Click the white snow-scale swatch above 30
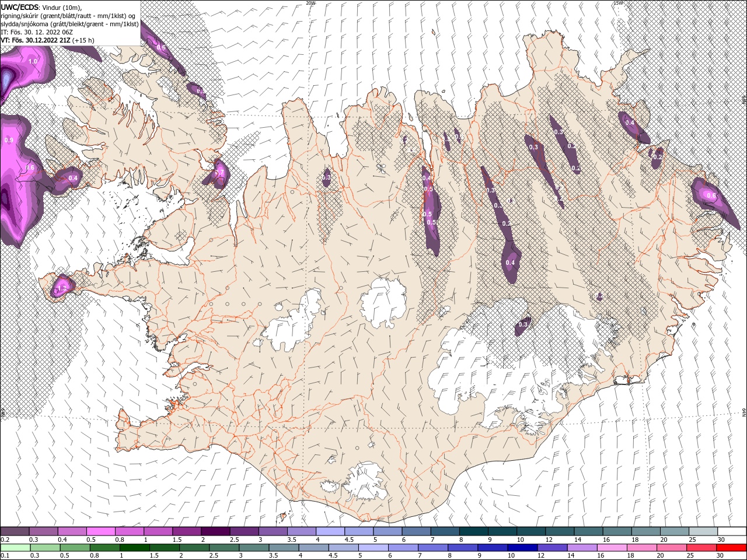The width and height of the screenshot is (747, 560). tap(731, 531)
